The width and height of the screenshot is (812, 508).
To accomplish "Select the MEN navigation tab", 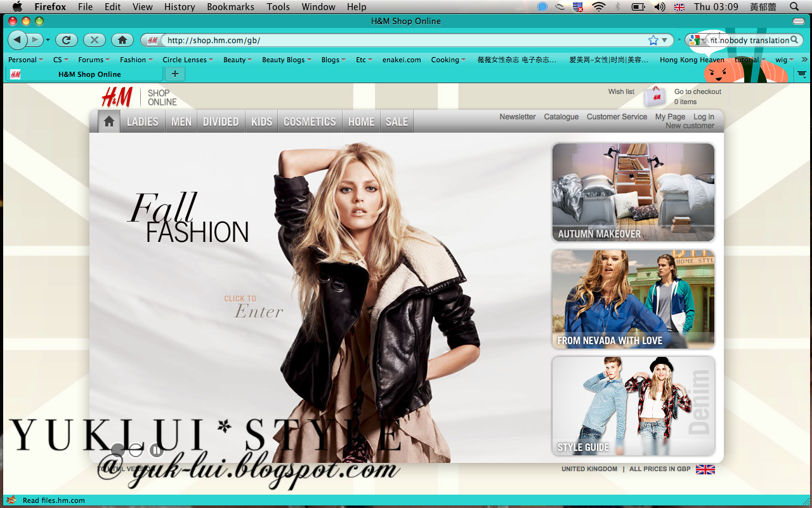I will click(181, 121).
